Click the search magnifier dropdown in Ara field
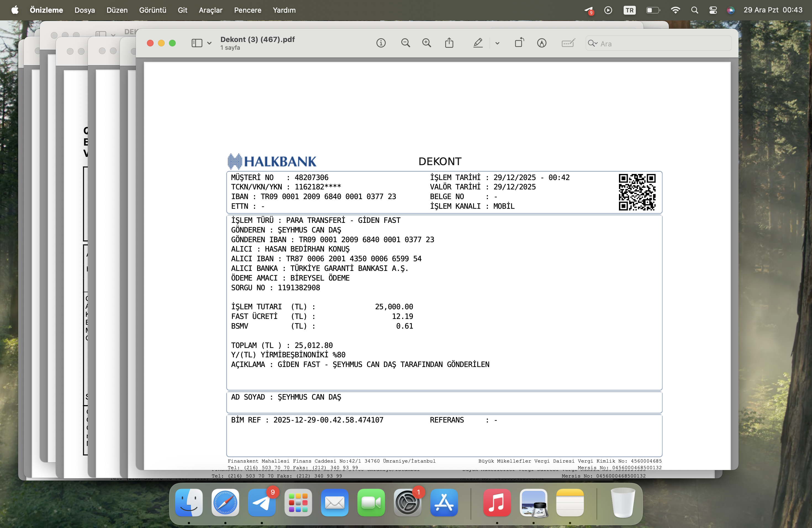The height and width of the screenshot is (528, 812). click(593, 43)
